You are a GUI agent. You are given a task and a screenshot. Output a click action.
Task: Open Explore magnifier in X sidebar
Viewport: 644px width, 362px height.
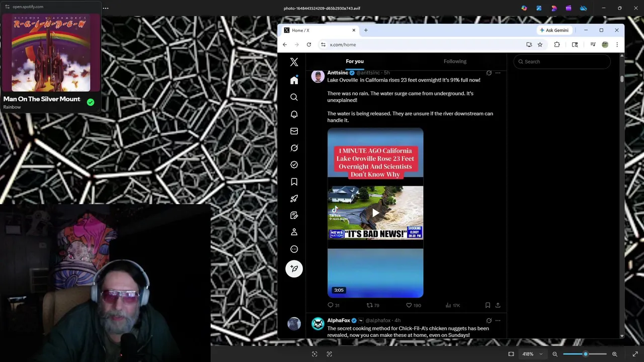[294, 97]
